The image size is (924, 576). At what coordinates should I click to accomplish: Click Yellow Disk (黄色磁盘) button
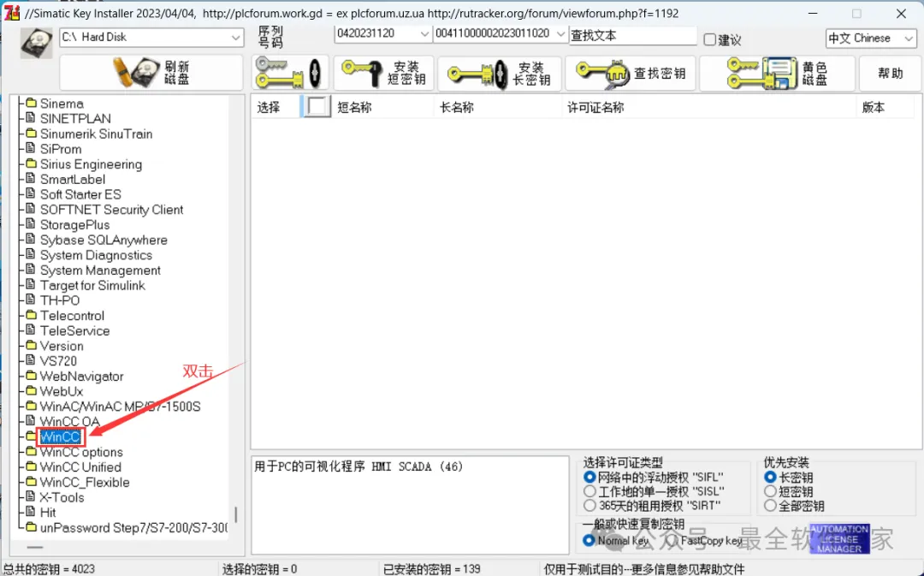coord(777,73)
